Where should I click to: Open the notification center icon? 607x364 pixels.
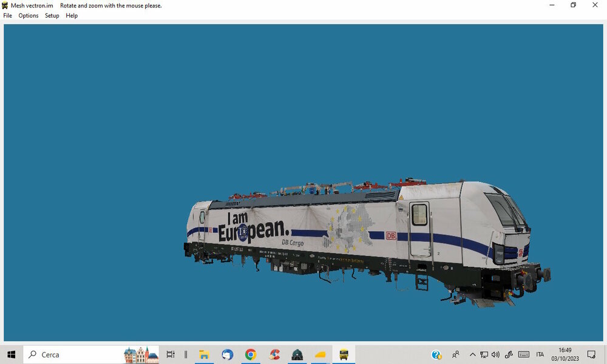(x=591, y=354)
